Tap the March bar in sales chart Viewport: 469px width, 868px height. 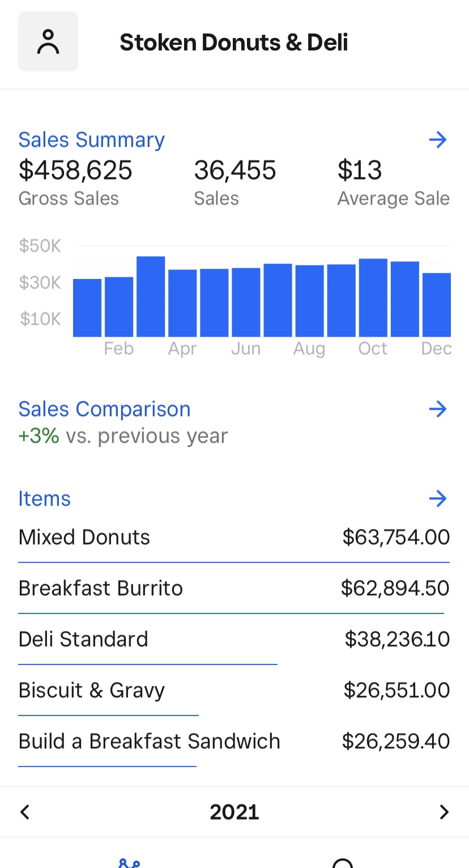pyautogui.click(x=151, y=297)
